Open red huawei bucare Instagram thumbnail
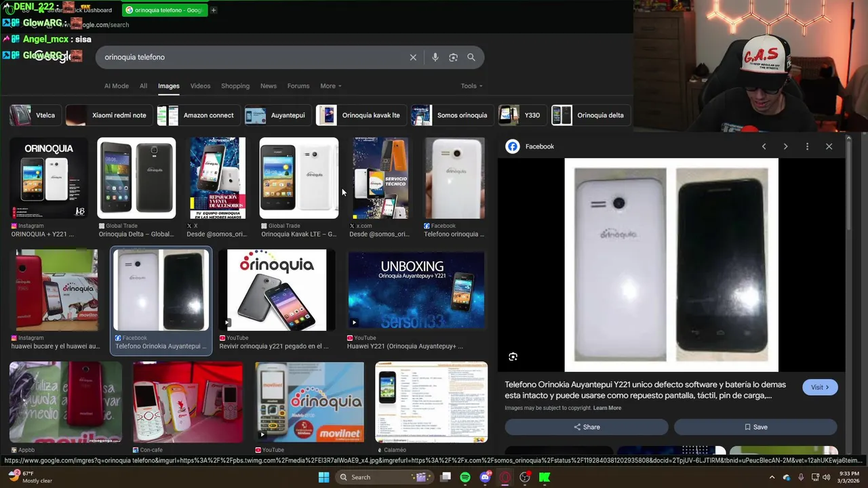The image size is (868, 488). [57, 290]
